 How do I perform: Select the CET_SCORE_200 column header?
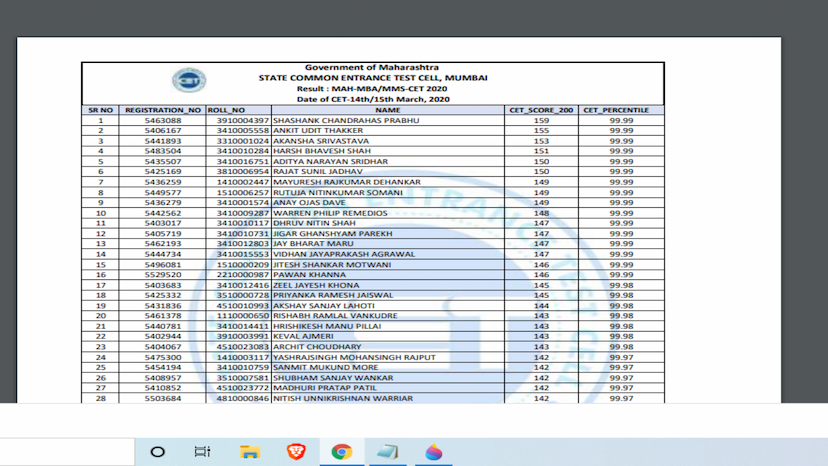pyautogui.click(x=541, y=110)
